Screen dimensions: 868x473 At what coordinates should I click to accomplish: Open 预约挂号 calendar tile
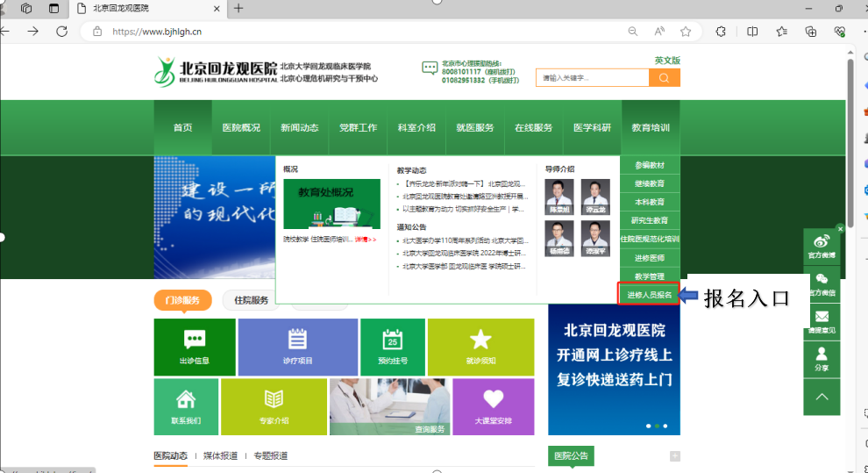pos(392,347)
